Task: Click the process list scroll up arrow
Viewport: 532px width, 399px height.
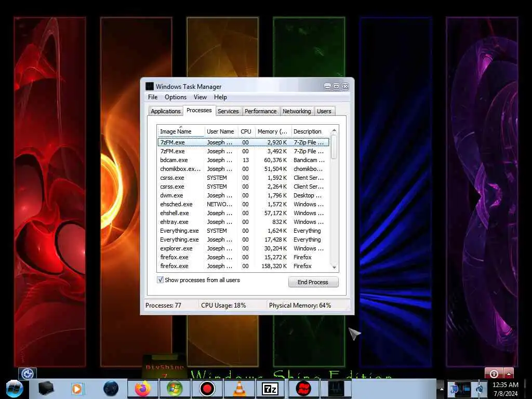Action: (x=334, y=130)
